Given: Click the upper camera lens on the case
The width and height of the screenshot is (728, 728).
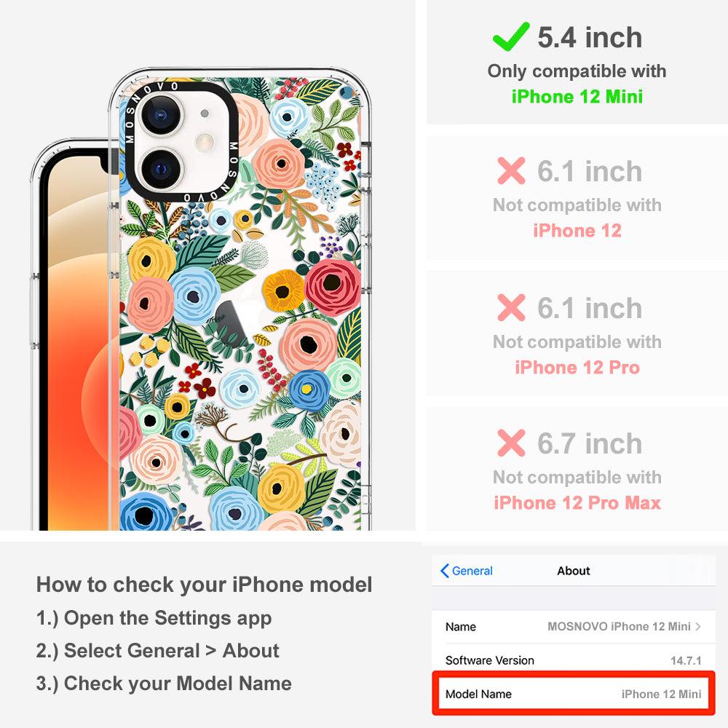Looking at the screenshot, I should point(161,115).
